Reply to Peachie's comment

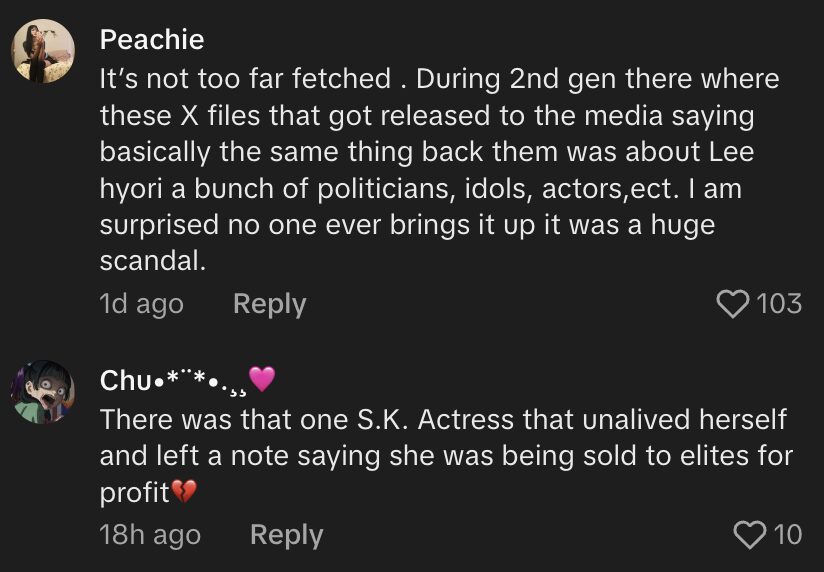[269, 304]
